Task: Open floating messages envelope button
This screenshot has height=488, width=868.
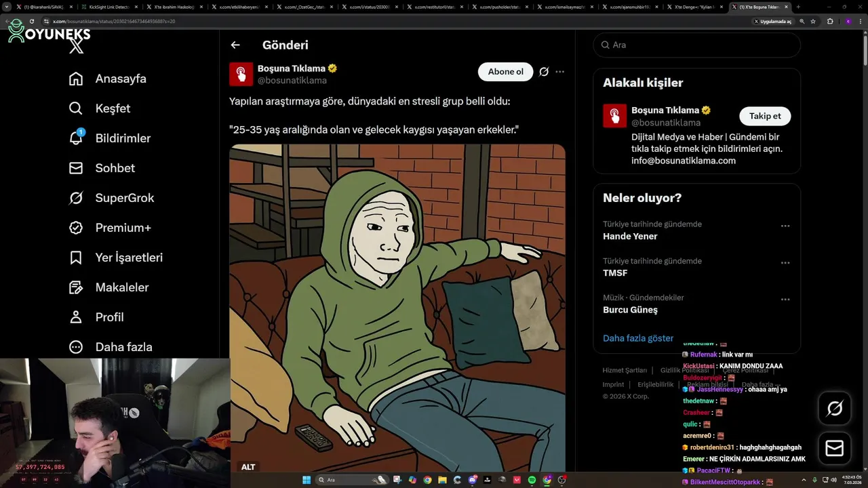Action: tap(835, 449)
